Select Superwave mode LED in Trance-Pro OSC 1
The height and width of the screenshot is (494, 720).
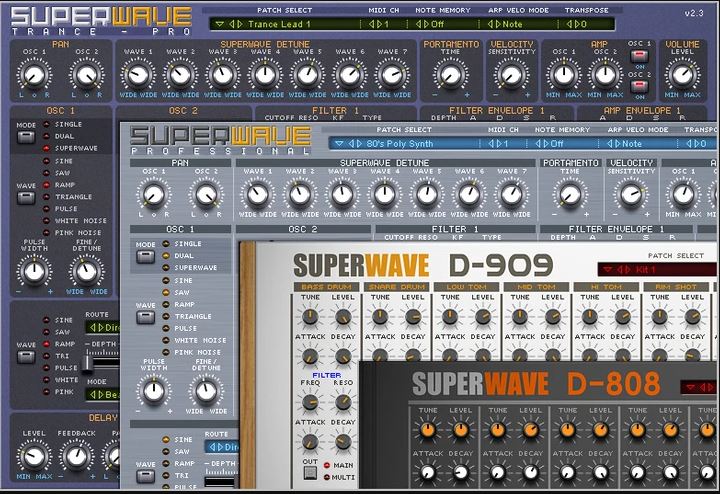46,148
